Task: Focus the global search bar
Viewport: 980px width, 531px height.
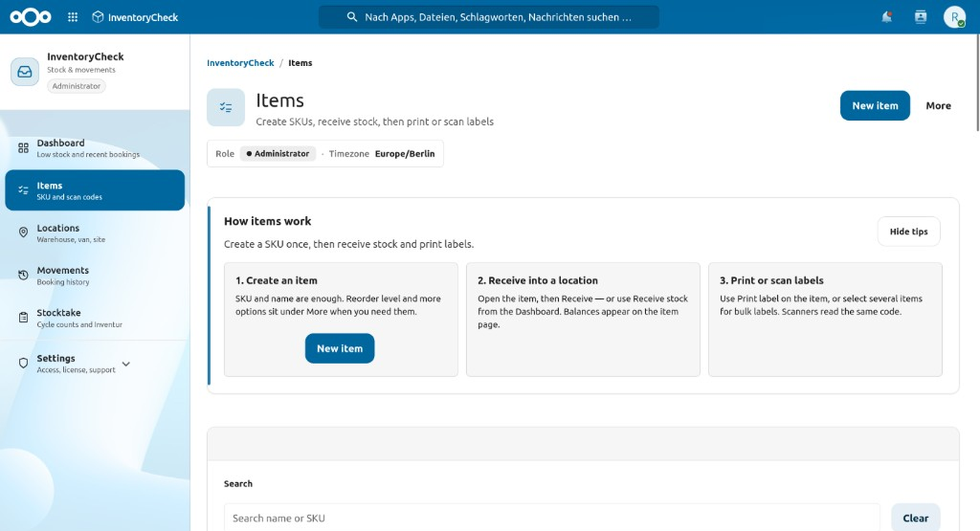Action: coord(489,17)
